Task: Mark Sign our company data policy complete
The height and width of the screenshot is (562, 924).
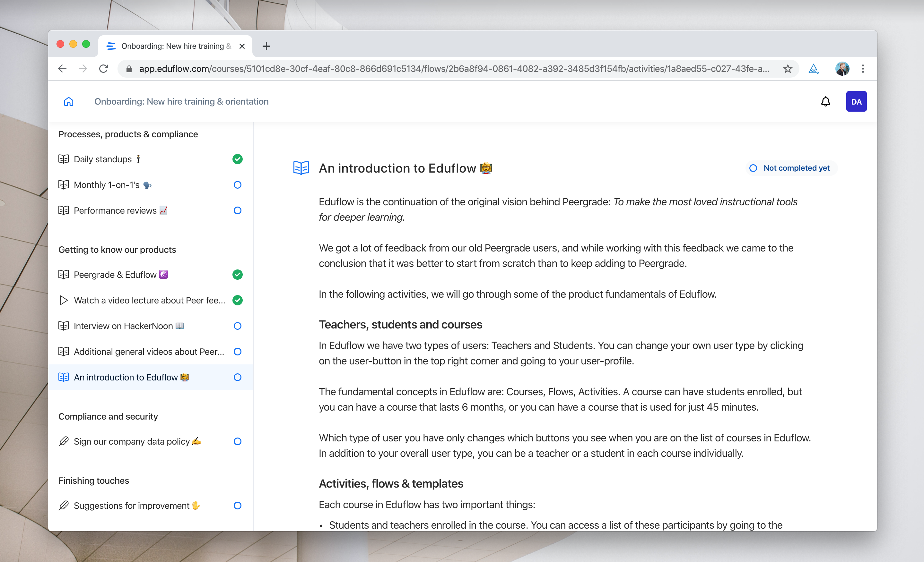Action: 237,441
